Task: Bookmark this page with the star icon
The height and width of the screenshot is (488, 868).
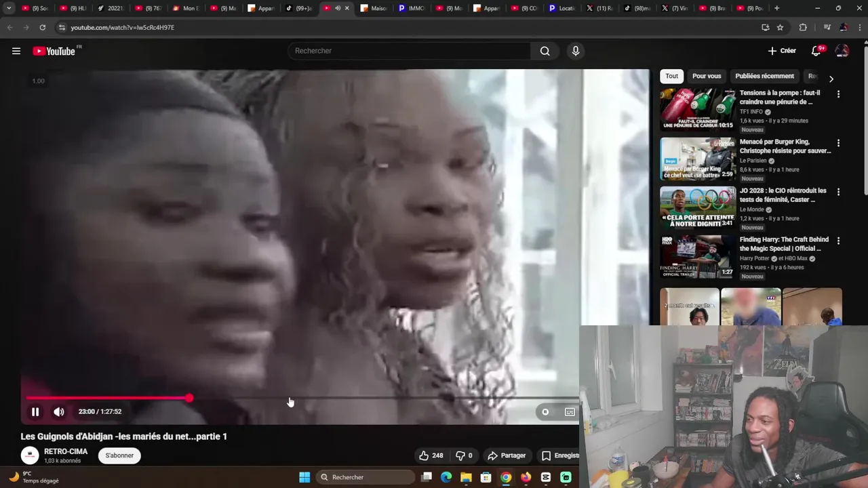Action: click(780, 27)
